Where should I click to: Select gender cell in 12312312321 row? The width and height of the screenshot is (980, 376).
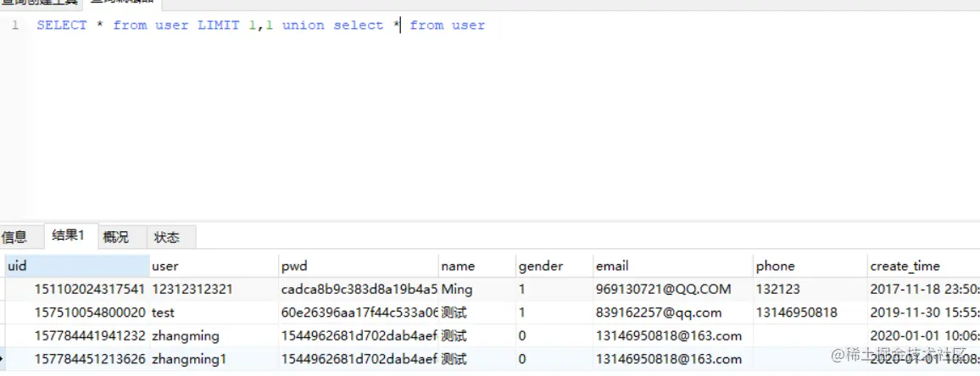click(554, 289)
